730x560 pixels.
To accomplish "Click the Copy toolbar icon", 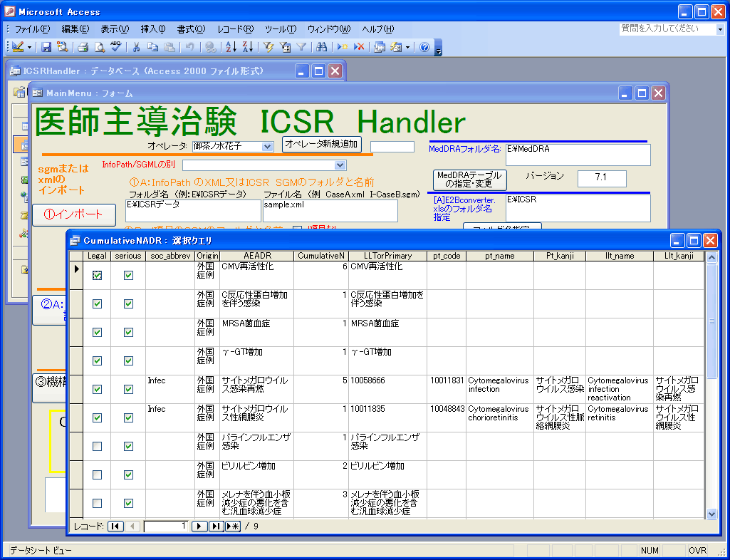I will [152, 47].
